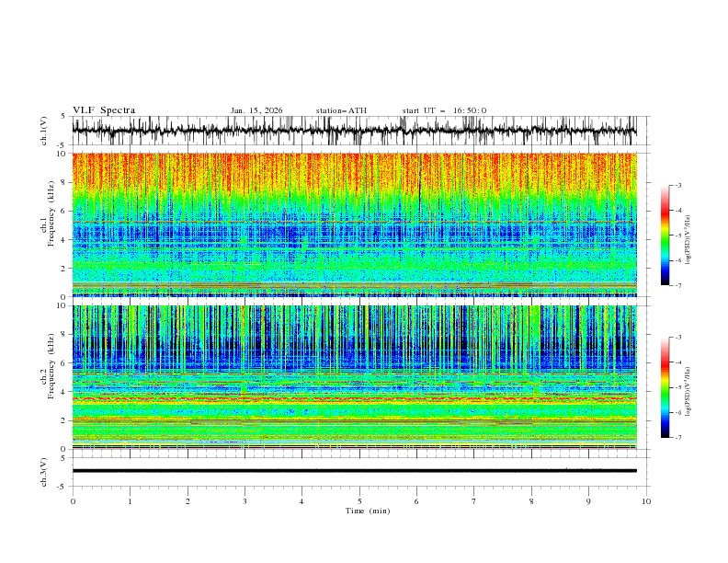Click time-axis tick label "8"
728x563 pixels.
tap(531, 501)
